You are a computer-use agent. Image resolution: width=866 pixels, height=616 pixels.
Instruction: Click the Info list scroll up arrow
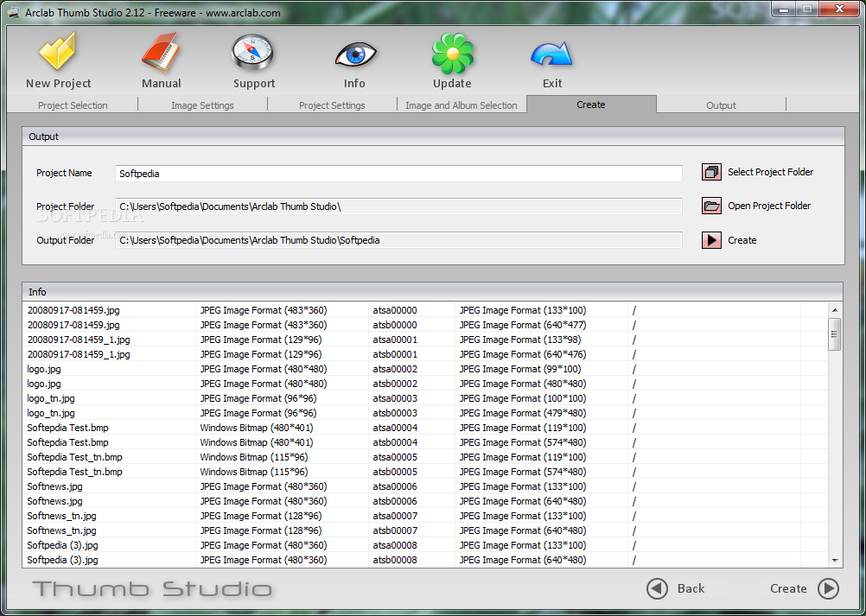point(834,310)
